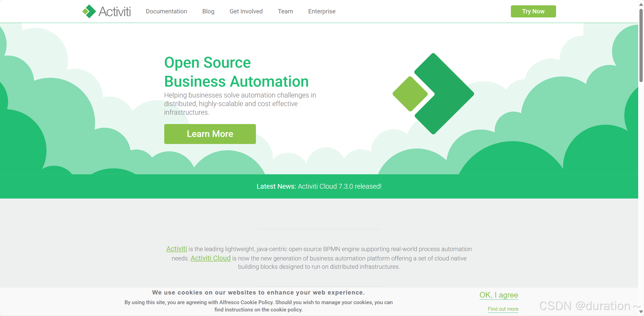
Task: Click the scrollbar down arrow
Action: click(641, 312)
